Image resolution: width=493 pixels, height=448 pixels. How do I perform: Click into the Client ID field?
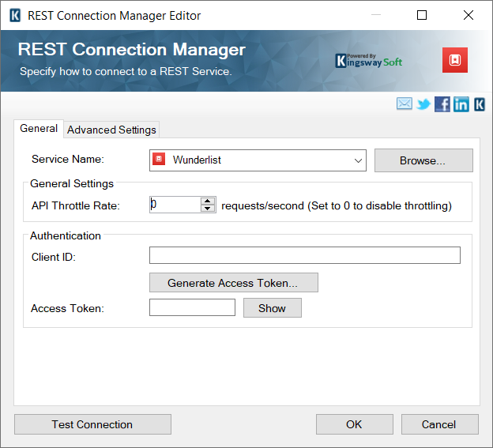[x=305, y=255]
